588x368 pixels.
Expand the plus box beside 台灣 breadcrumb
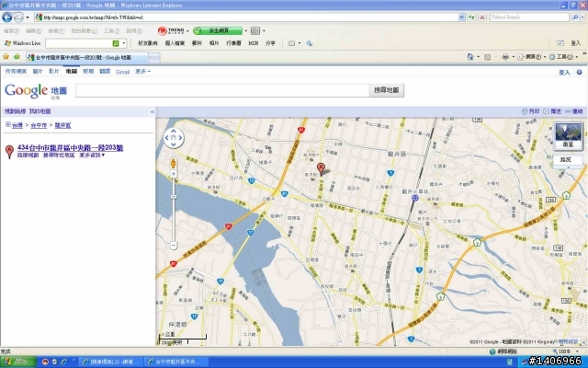tap(8, 125)
